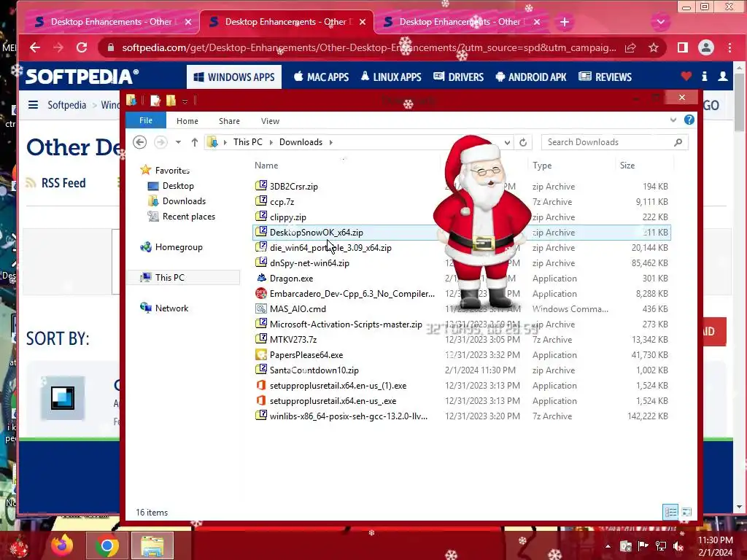Select Dragon.exe application icon
747x560 pixels.
click(x=261, y=278)
